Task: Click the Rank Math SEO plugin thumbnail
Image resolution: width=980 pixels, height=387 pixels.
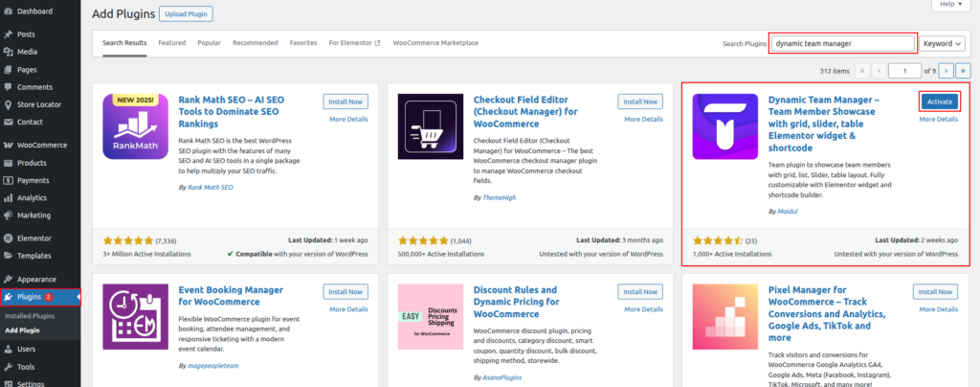Action: (x=135, y=132)
